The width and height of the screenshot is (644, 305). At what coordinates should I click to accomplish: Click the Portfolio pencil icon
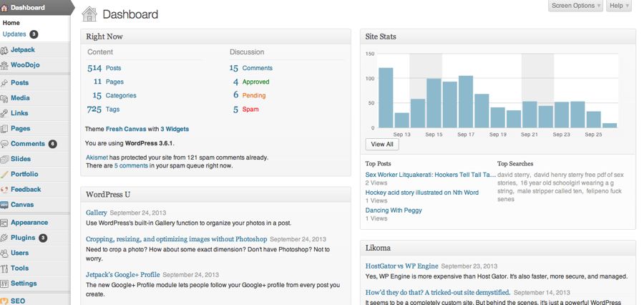[x=4, y=174]
